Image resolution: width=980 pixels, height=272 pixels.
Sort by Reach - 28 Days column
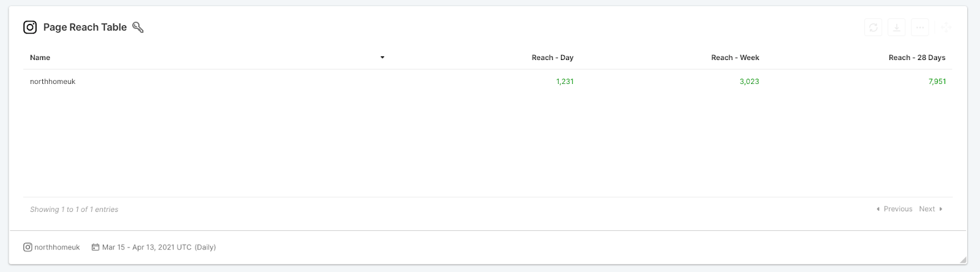917,58
